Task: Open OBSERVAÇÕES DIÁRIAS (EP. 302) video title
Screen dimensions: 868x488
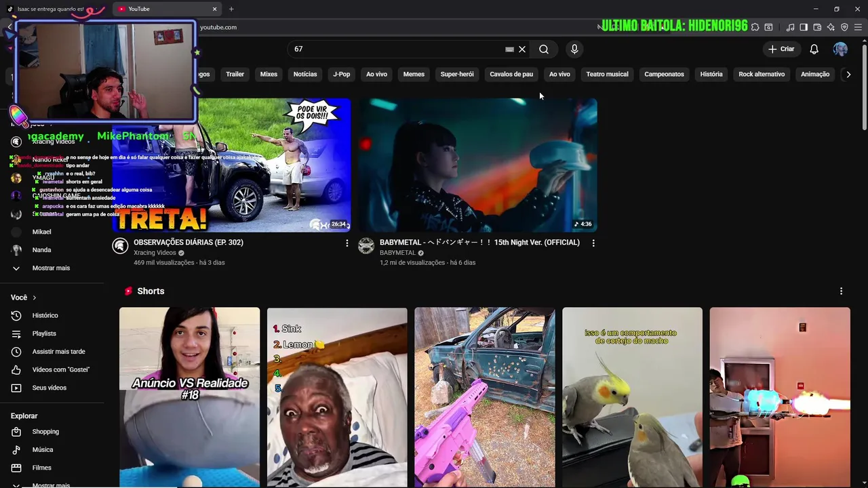Action: 189,242
